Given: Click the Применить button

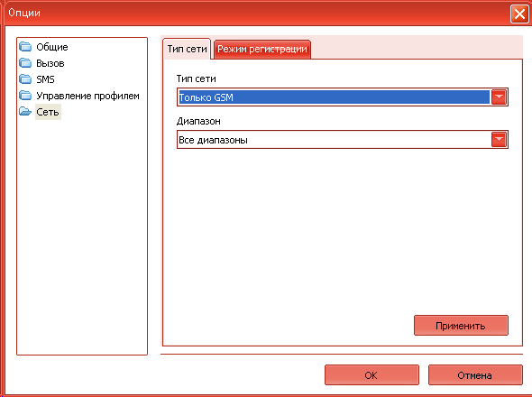Looking at the screenshot, I should [x=461, y=326].
